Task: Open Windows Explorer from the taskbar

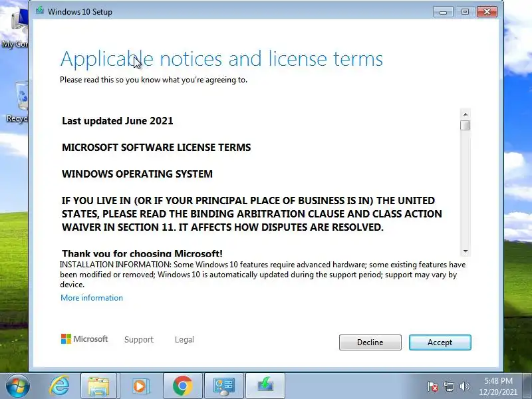Action: point(98,386)
